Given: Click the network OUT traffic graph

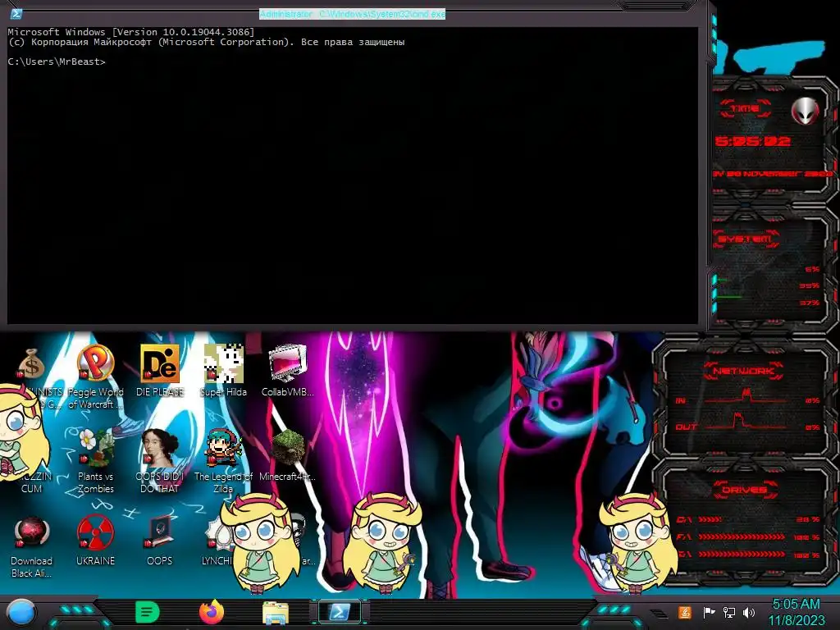Looking at the screenshot, I should [746, 422].
